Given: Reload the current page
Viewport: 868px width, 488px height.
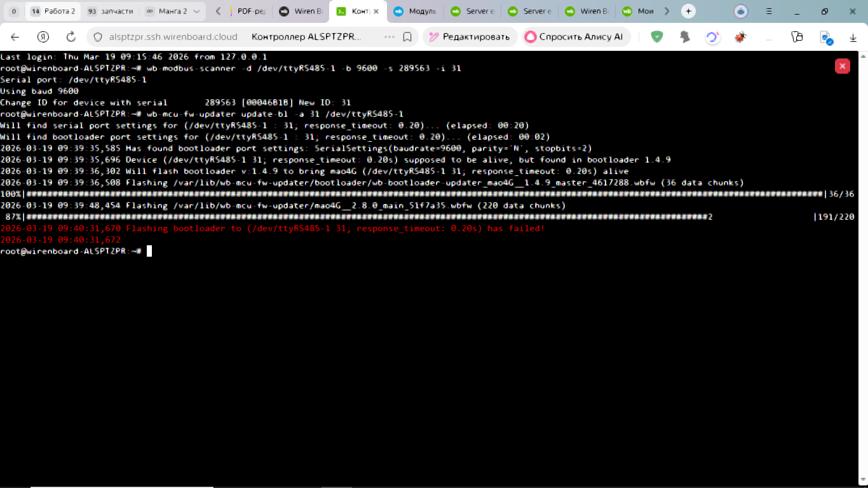Looking at the screenshot, I should tap(71, 37).
